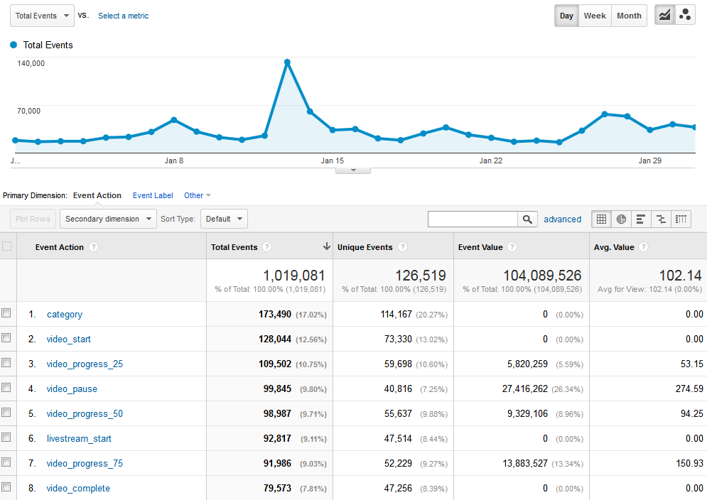Open help for Event Value column

tap(512, 247)
